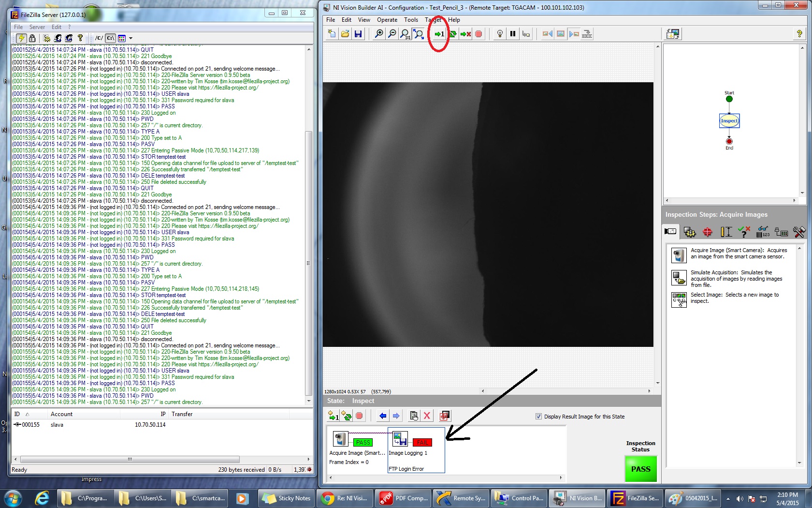Click next image icon in toolbar
The height and width of the screenshot is (508, 812).
point(574,34)
